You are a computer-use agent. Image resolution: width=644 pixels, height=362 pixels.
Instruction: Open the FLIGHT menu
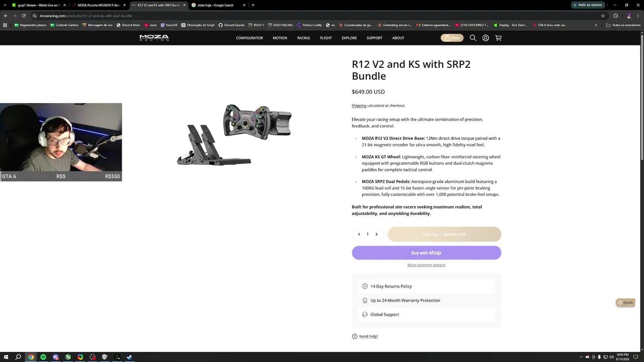click(x=326, y=38)
